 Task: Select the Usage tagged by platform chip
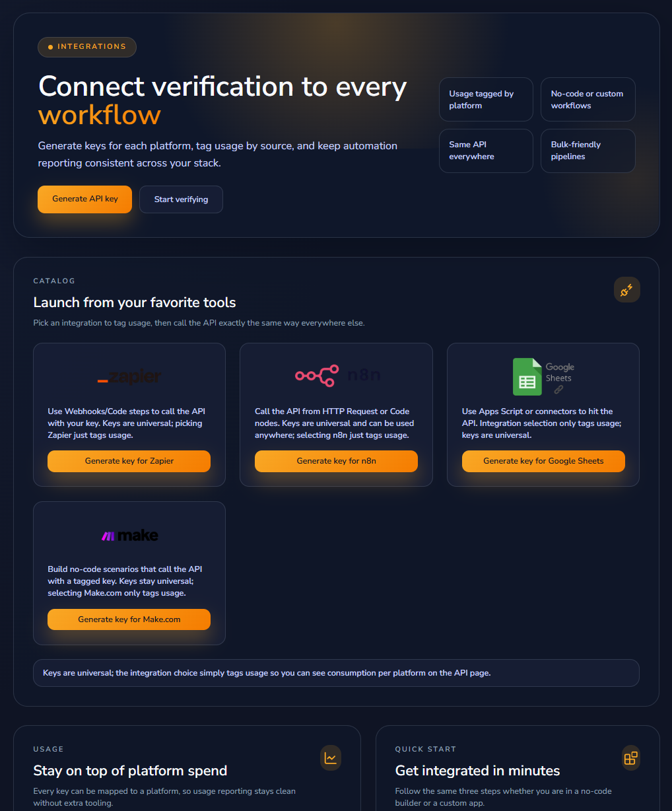[486, 99]
